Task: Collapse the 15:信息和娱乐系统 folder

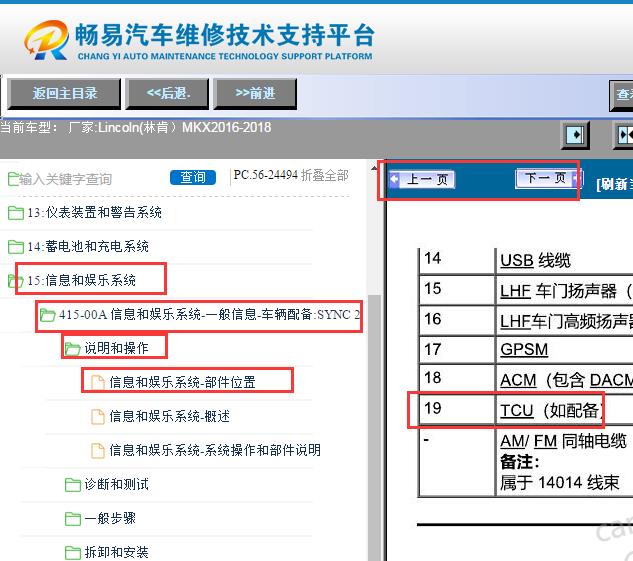Action: pos(82,280)
